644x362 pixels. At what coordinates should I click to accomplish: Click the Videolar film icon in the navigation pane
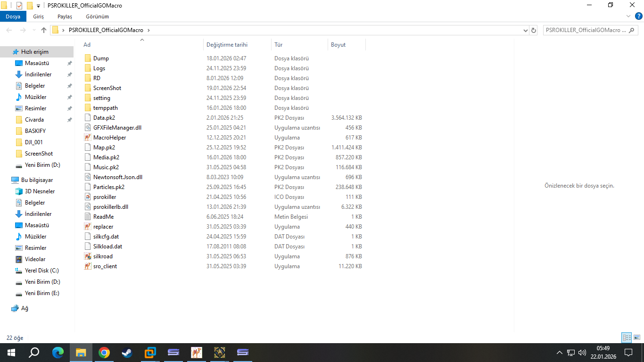[x=19, y=259]
